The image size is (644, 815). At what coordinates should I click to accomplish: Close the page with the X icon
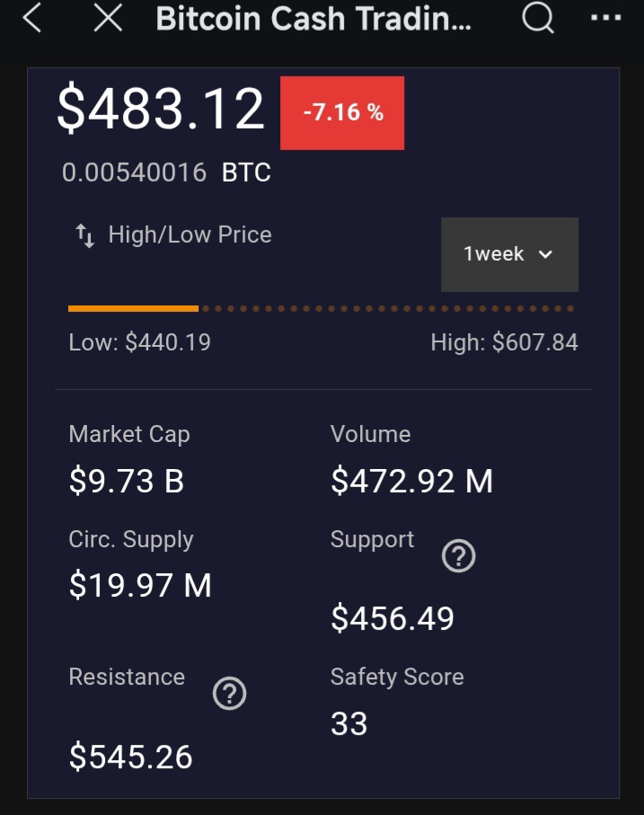[x=108, y=18]
